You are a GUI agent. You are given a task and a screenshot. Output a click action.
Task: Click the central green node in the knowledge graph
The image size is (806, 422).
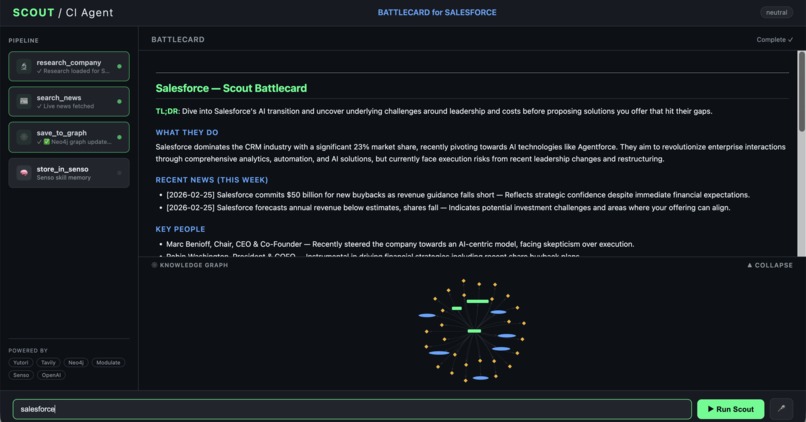(x=474, y=331)
